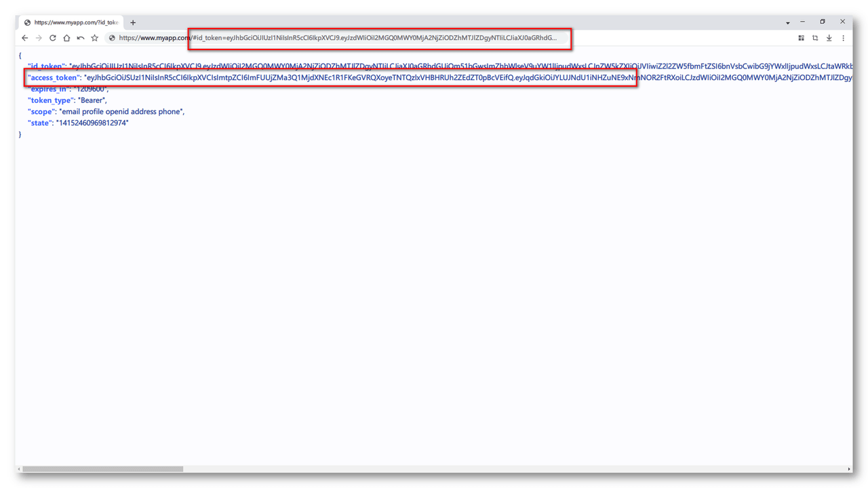868x488 pixels.
Task: Restore down the browser window
Action: click(x=823, y=22)
